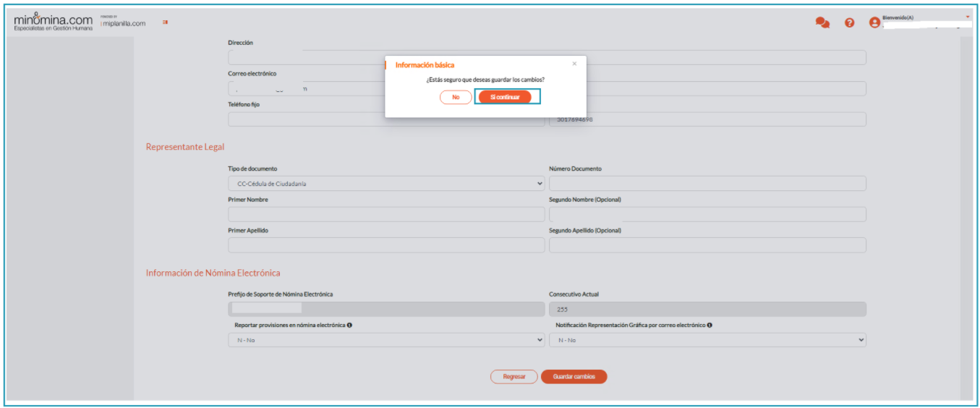Screen dimensions: 980x408
Task: Click the minomina.com logo
Action: coord(53,22)
